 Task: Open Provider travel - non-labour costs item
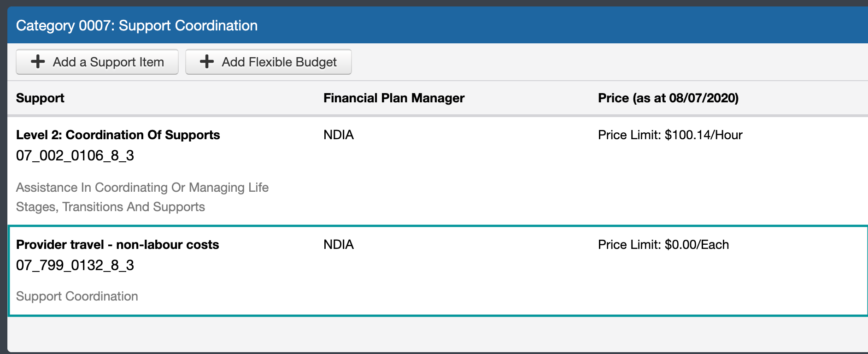[117, 244]
